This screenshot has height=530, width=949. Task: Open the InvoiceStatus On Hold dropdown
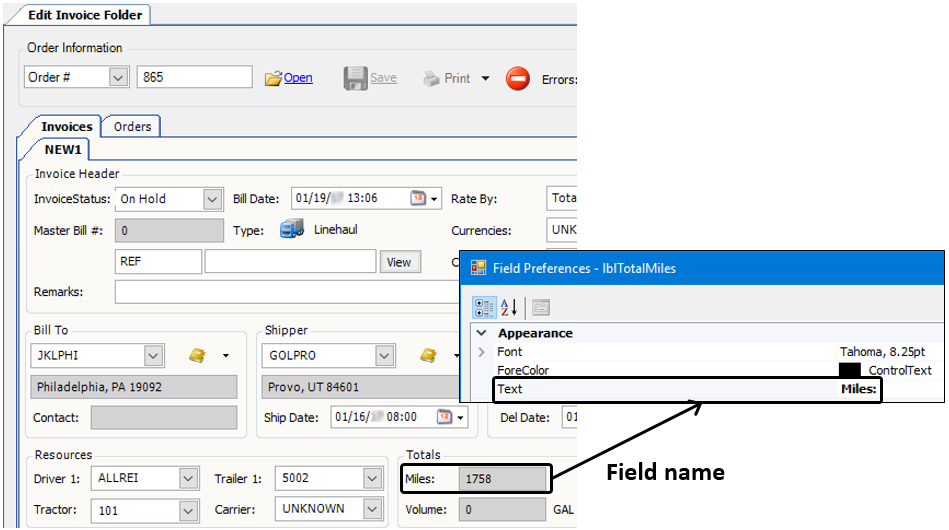[x=212, y=199]
